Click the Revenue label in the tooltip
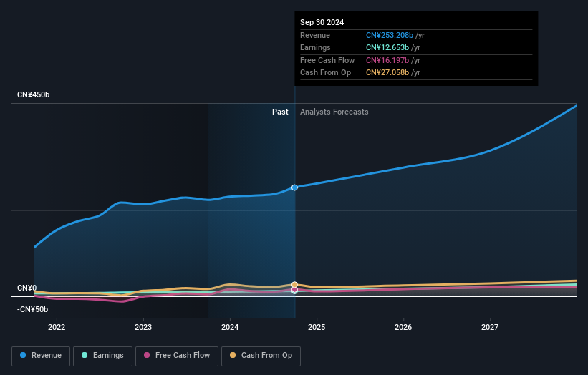 [x=315, y=35]
